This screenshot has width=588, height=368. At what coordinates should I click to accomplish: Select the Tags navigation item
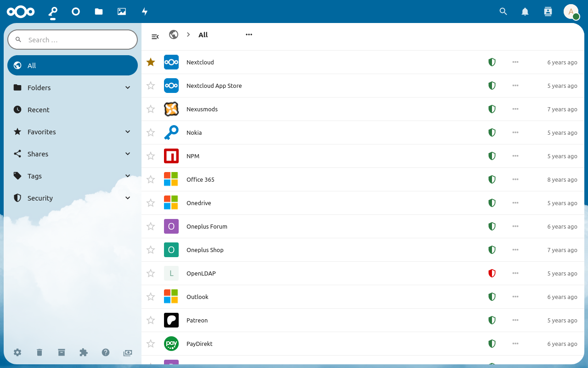tap(73, 176)
